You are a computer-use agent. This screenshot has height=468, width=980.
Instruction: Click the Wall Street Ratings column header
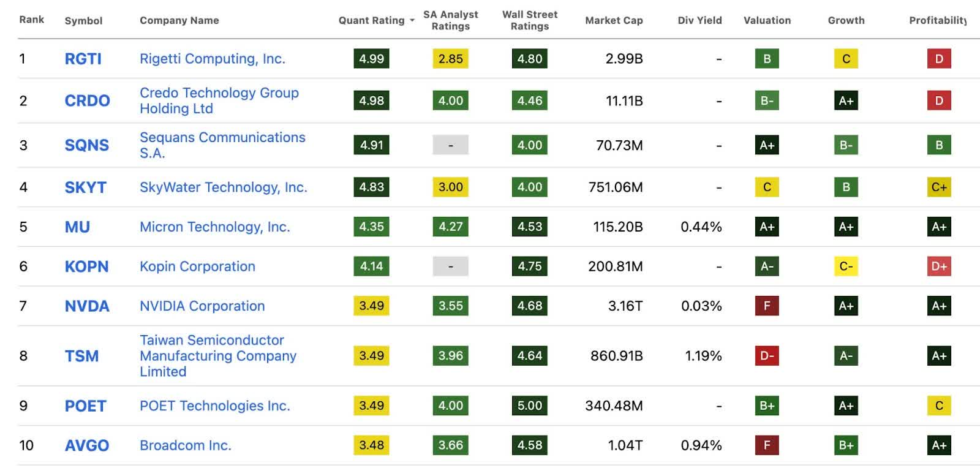(530, 20)
